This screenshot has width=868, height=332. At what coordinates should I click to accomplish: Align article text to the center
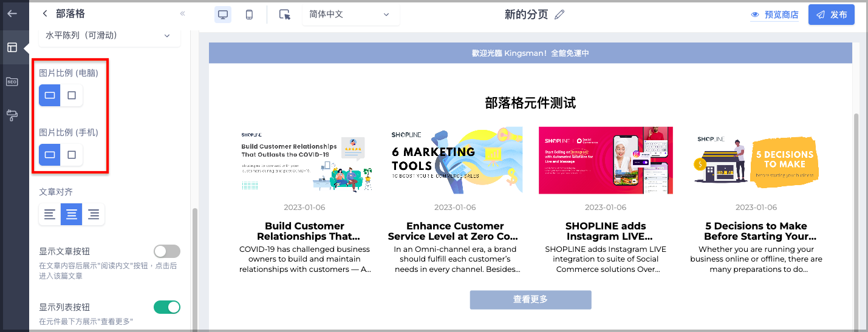[72, 214]
